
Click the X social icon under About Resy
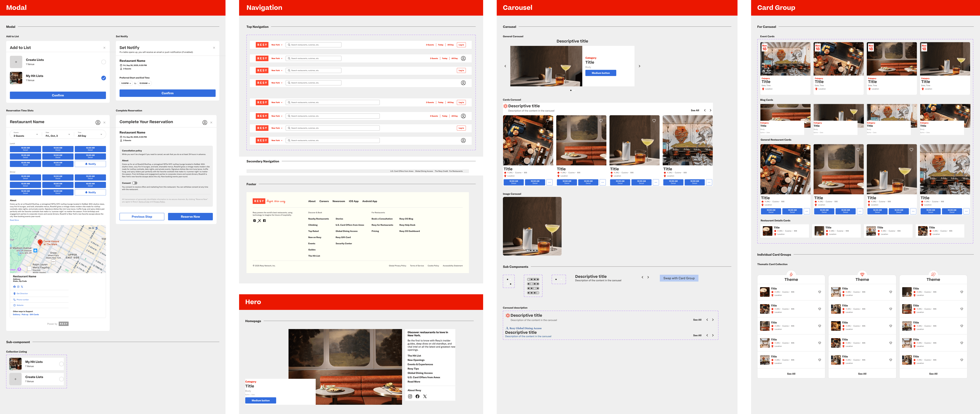pos(425,397)
